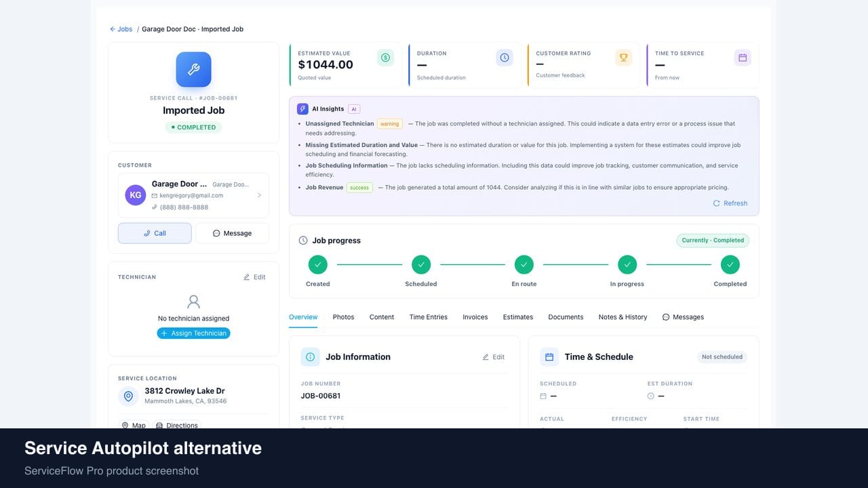Click the Job Information info icon

[311, 357]
